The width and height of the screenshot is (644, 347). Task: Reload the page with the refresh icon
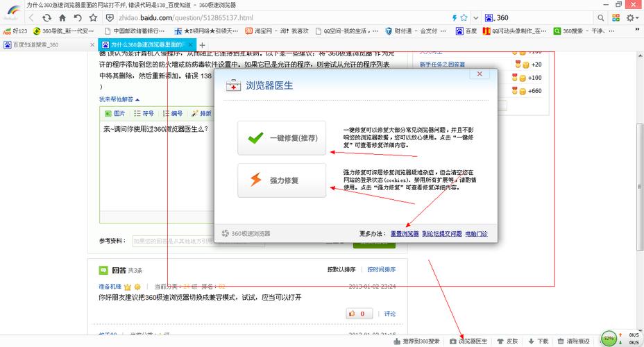point(46,17)
